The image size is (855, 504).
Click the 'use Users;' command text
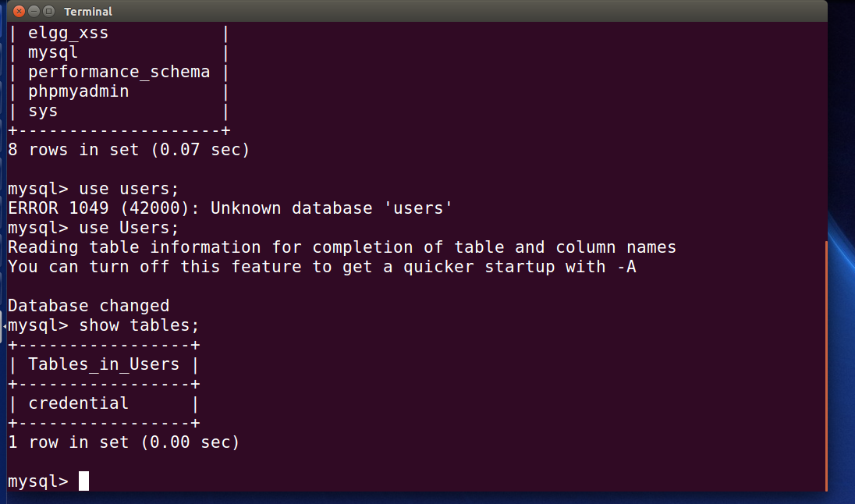click(129, 228)
